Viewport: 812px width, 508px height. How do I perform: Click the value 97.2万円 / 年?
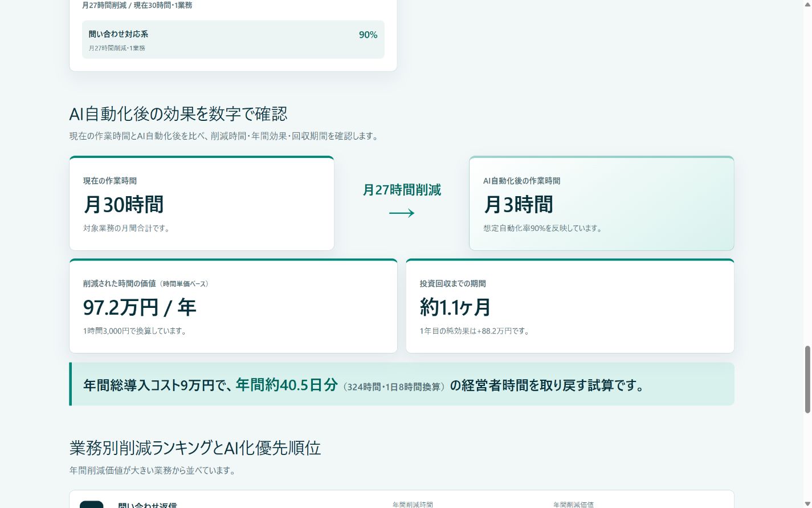point(140,307)
